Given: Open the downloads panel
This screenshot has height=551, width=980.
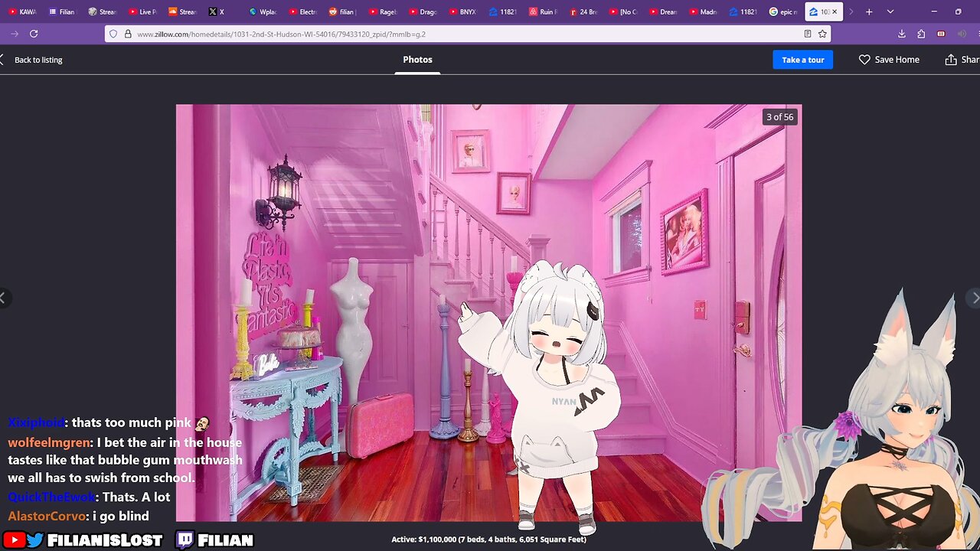Looking at the screenshot, I should point(902,34).
